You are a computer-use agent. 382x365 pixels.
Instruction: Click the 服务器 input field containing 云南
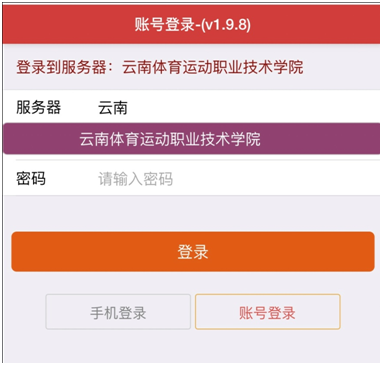point(239,108)
